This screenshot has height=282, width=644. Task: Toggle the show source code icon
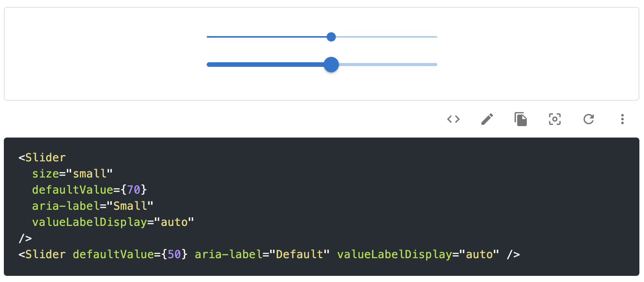(453, 119)
